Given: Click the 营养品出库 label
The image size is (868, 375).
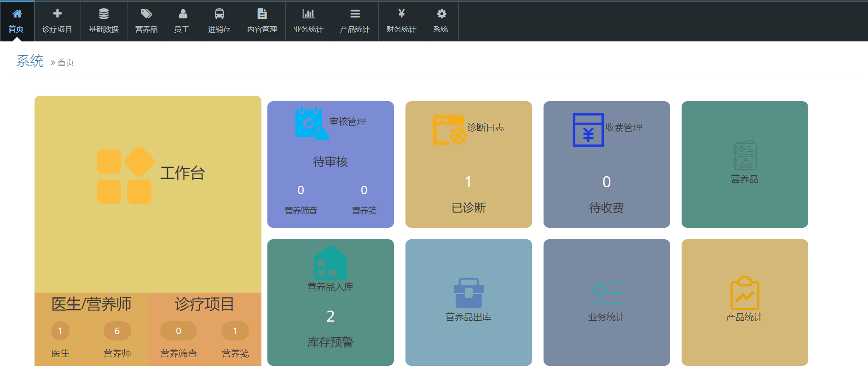Looking at the screenshot, I should [469, 317].
